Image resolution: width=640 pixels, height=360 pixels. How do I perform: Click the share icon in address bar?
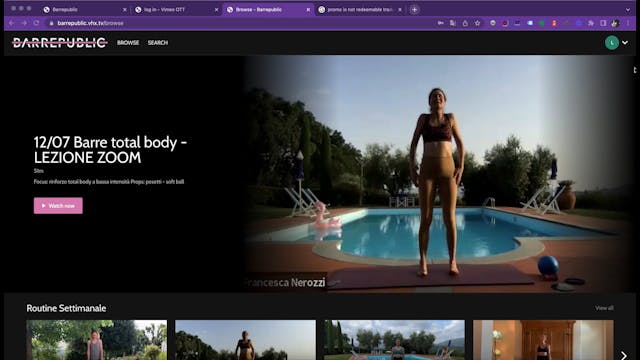[465, 23]
